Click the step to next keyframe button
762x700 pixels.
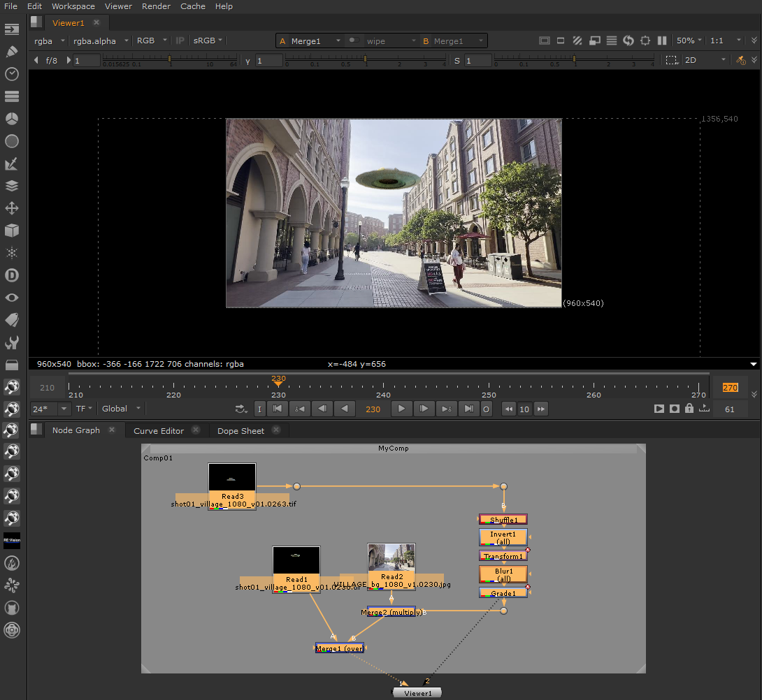[446, 409]
